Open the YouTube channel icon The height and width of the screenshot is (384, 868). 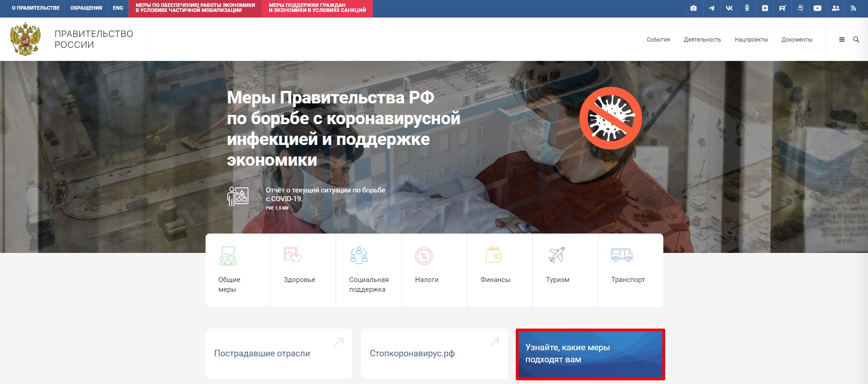click(x=817, y=8)
